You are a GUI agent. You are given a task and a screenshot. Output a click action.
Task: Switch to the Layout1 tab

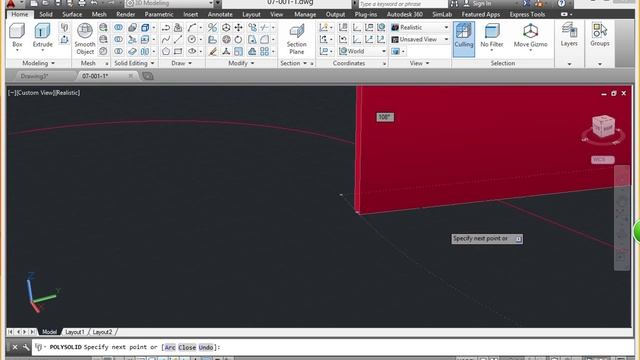click(75, 332)
